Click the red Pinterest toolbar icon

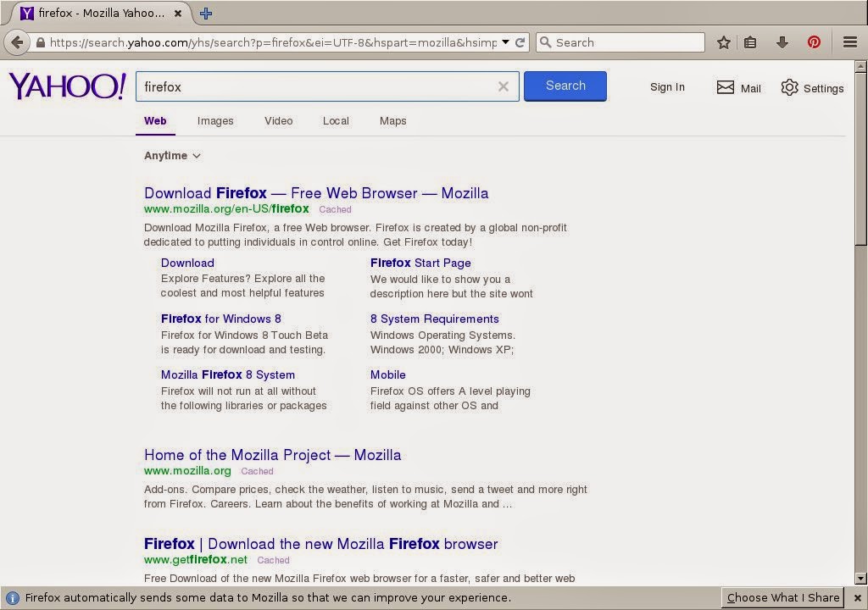(x=814, y=42)
